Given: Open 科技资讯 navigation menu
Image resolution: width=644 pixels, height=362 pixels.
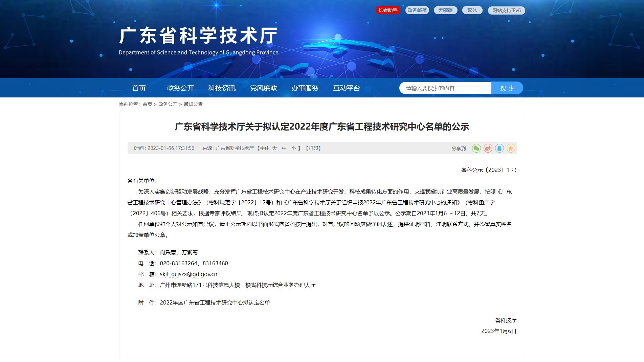Looking at the screenshot, I should tap(222, 88).
